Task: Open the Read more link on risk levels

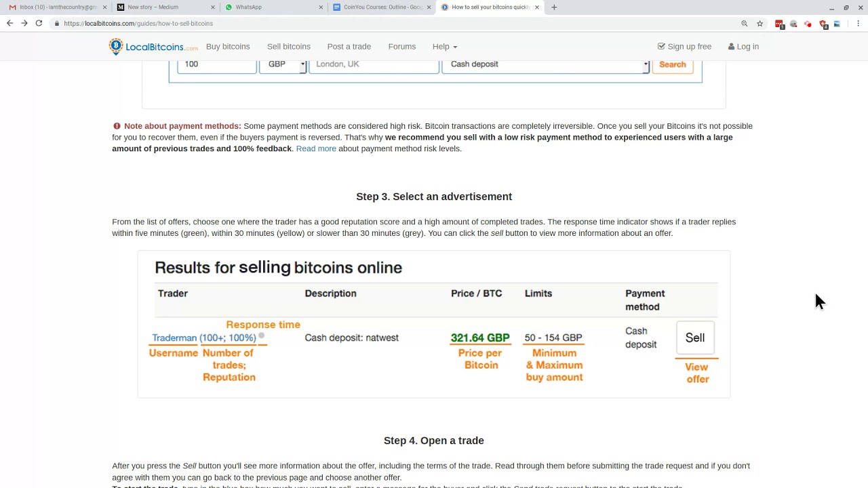Action: 316,148
